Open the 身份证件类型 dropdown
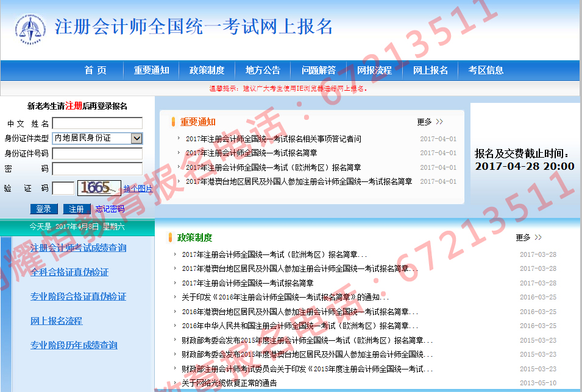The image size is (582, 392). 137,138
